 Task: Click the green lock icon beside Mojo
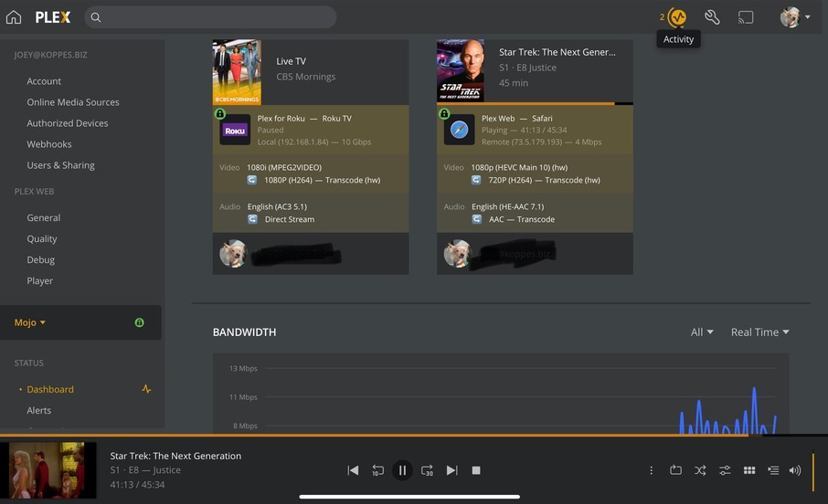[140, 322]
